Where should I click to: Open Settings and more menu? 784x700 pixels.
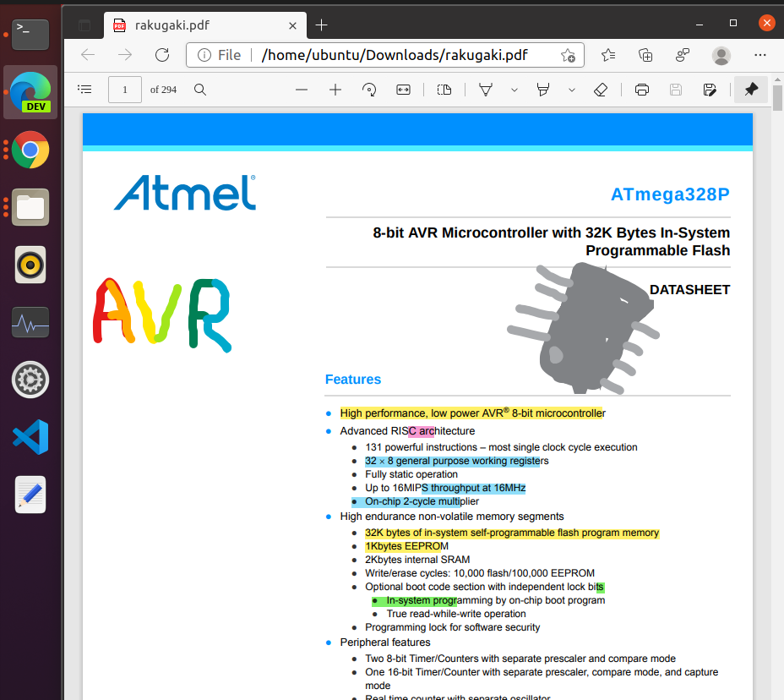point(760,55)
